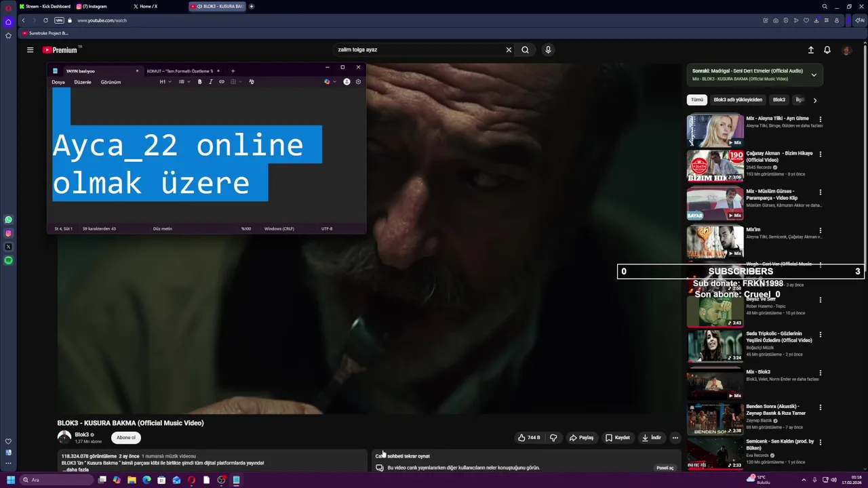The width and height of the screenshot is (868, 488).
Task: Show more filter chips with arrow
Action: [814, 100]
